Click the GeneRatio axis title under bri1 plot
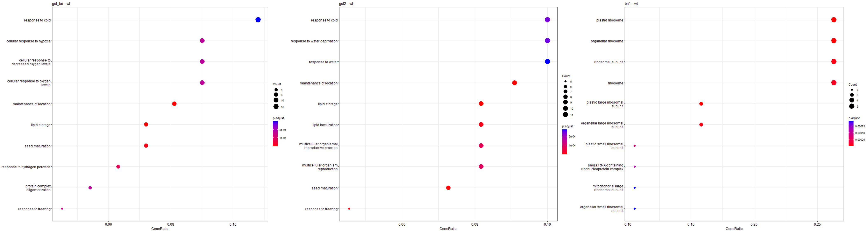The width and height of the screenshot is (868, 232). 734,229
